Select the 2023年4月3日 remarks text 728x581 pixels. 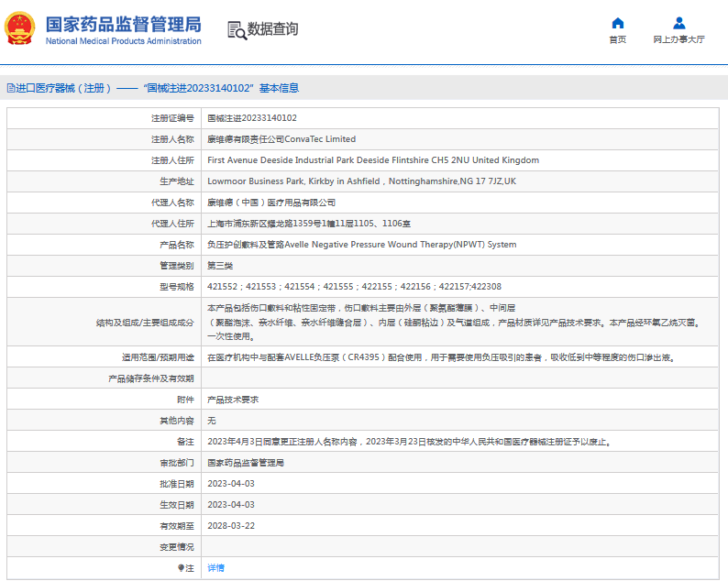(x=409, y=442)
